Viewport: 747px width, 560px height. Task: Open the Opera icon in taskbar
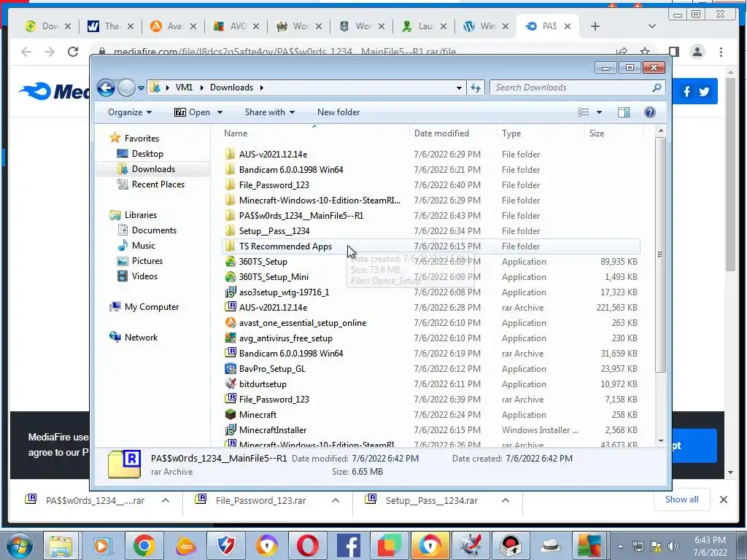click(x=308, y=545)
